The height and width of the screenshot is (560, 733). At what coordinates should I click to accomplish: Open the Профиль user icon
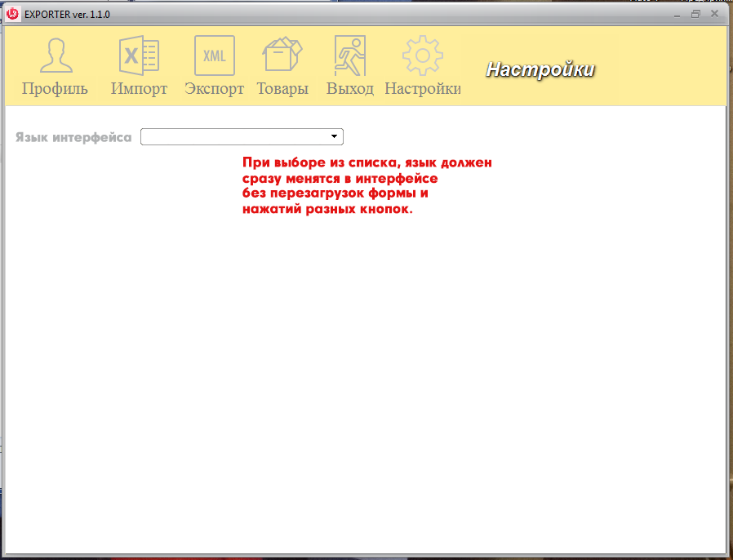point(56,56)
